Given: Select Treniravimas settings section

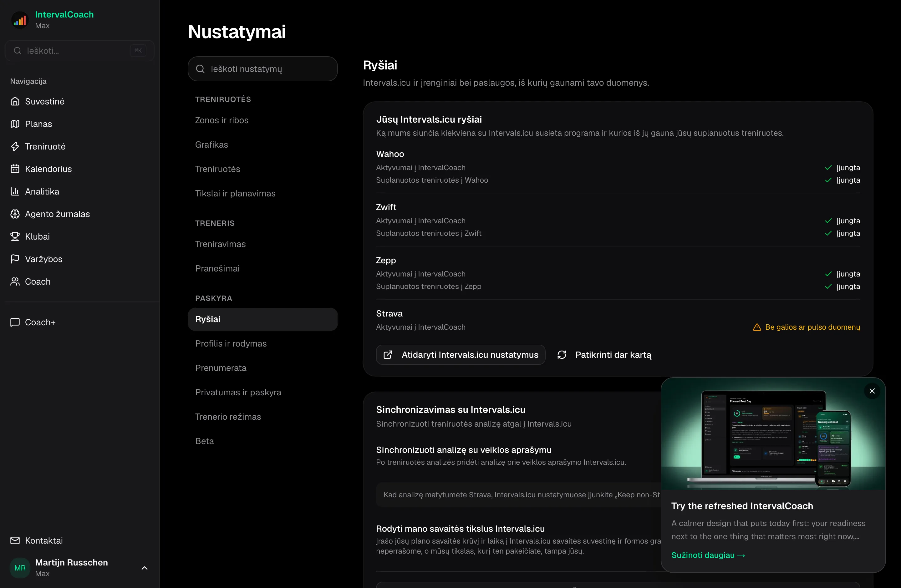Looking at the screenshot, I should click(x=262, y=244).
